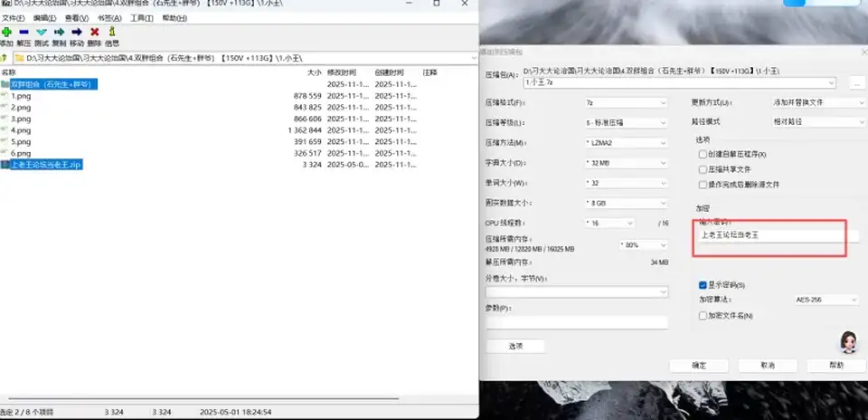Open the 压缩等级 dropdown showing 5 - 标准压缩
868x420 pixels.
(626, 122)
